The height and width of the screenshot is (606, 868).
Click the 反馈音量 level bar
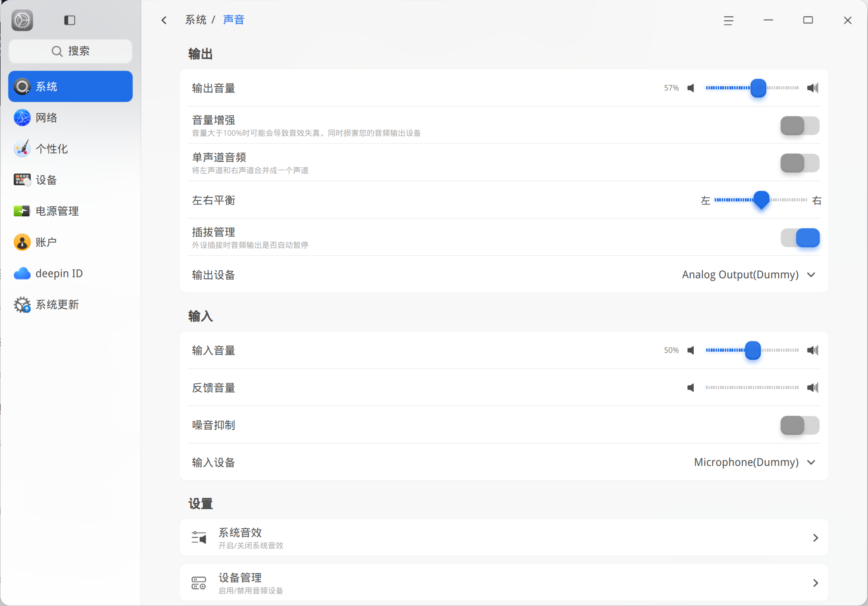point(752,388)
